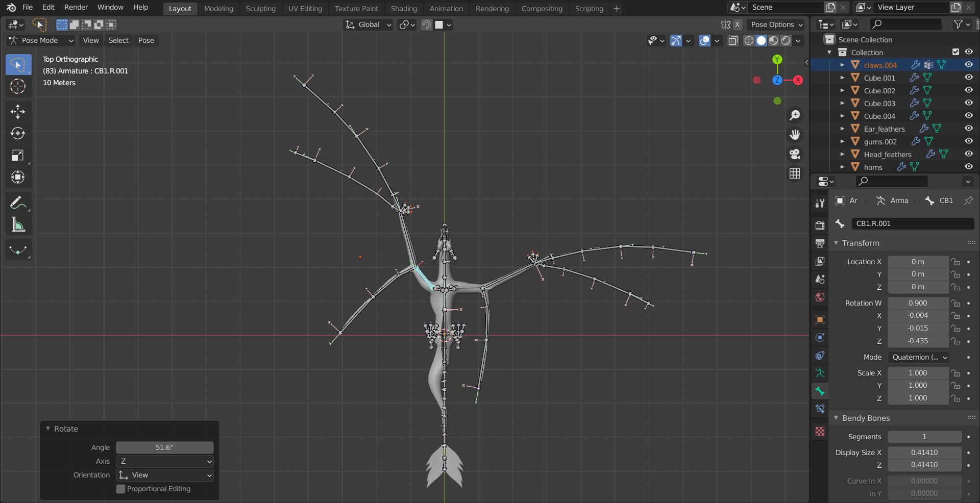
Task: Pick the Scale tool
Action: click(x=18, y=155)
